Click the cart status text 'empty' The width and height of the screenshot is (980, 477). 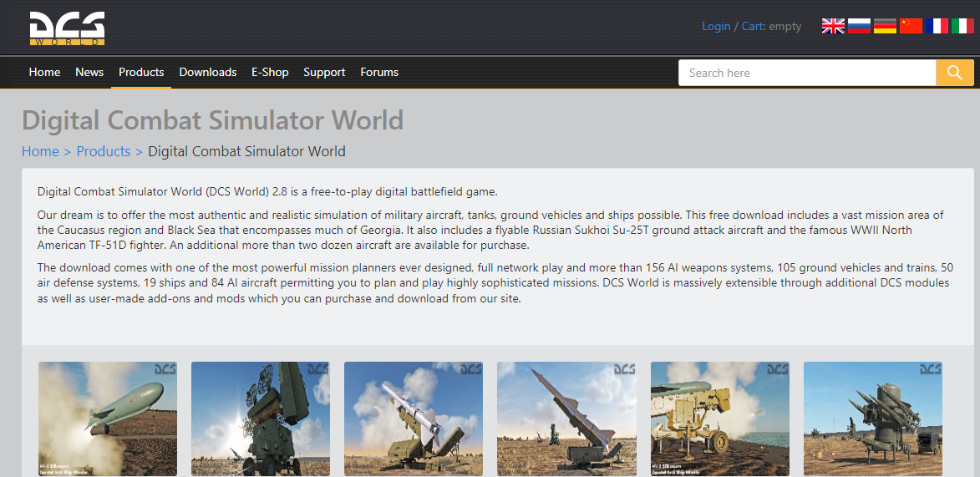(785, 26)
